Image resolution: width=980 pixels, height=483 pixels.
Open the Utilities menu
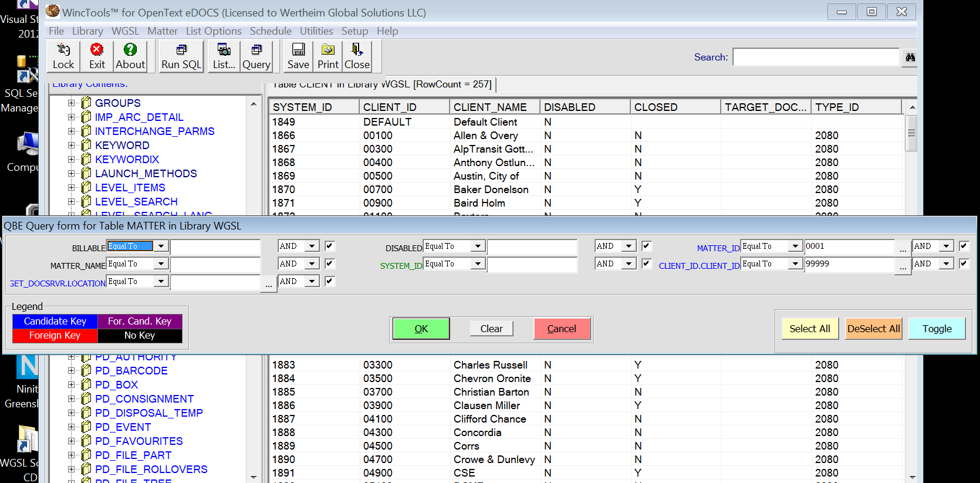coord(316,31)
